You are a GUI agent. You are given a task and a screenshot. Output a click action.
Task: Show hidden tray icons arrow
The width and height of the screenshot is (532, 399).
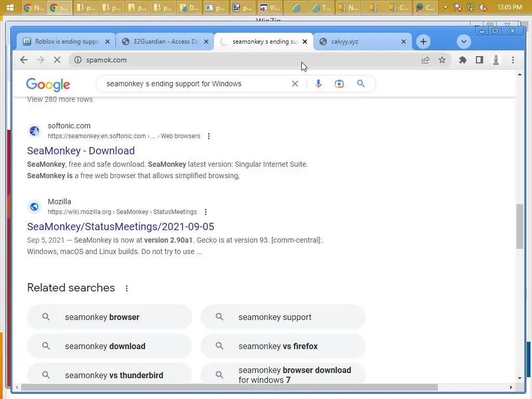tap(445, 7)
